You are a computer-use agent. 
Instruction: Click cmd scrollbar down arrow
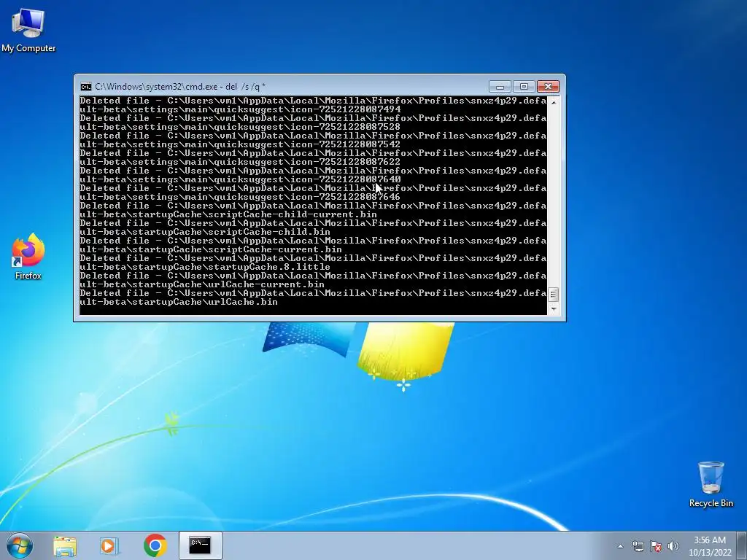coord(553,308)
